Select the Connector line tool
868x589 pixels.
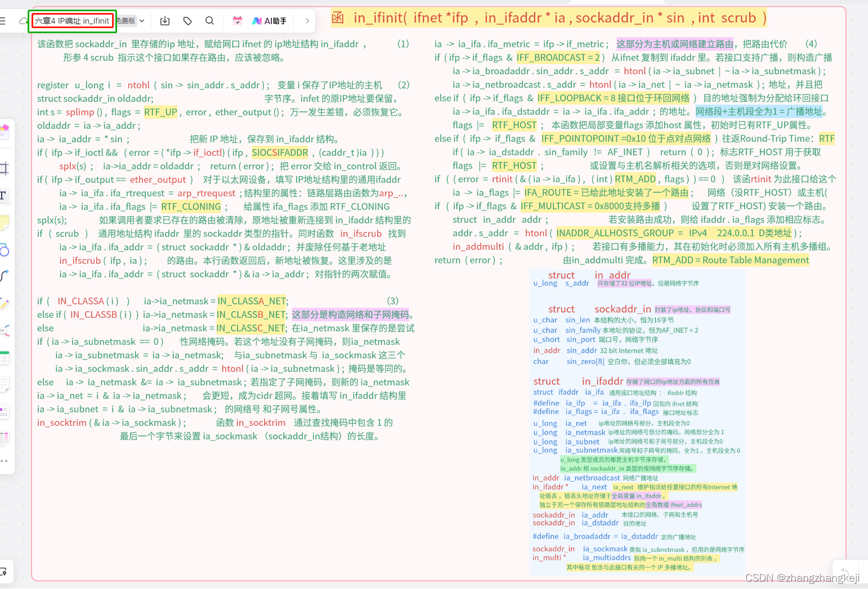4,276
